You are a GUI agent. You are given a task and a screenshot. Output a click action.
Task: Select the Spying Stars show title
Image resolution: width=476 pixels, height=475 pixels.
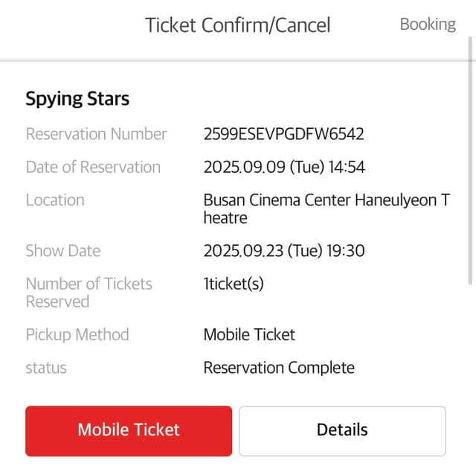[x=77, y=99]
